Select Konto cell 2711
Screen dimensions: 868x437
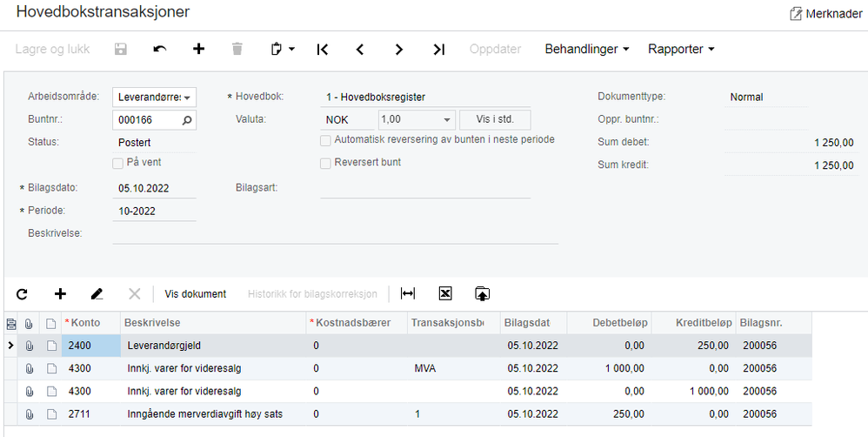[x=90, y=413]
